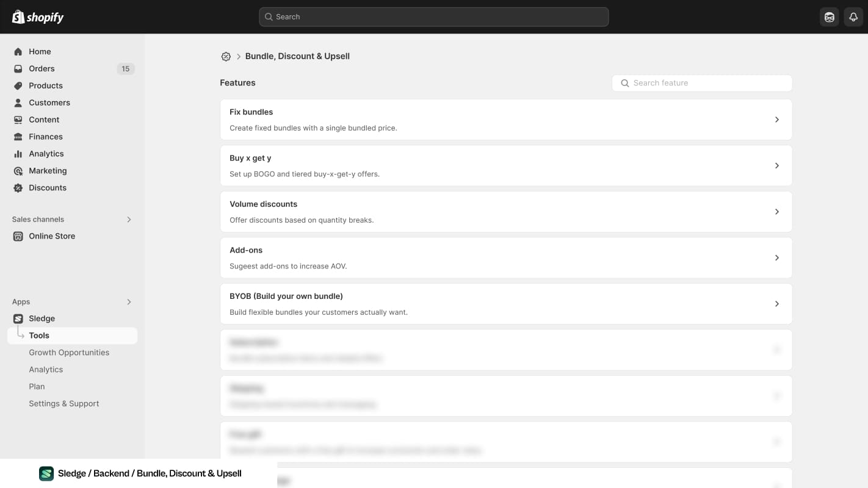The width and height of the screenshot is (868, 488).
Task: Click the Finances bank icon
Action: click(x=18, y=137)
